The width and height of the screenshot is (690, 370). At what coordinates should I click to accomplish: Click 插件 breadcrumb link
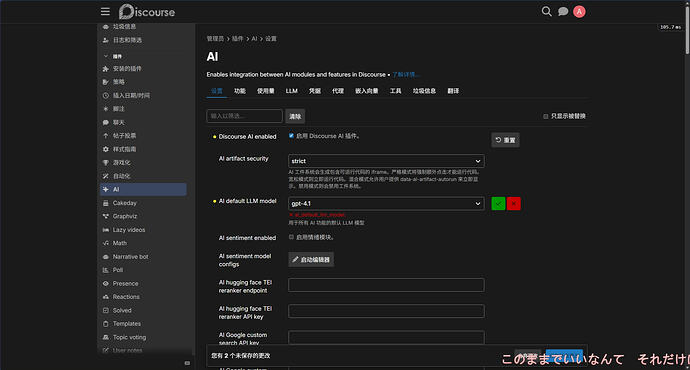tap(237, 39)
